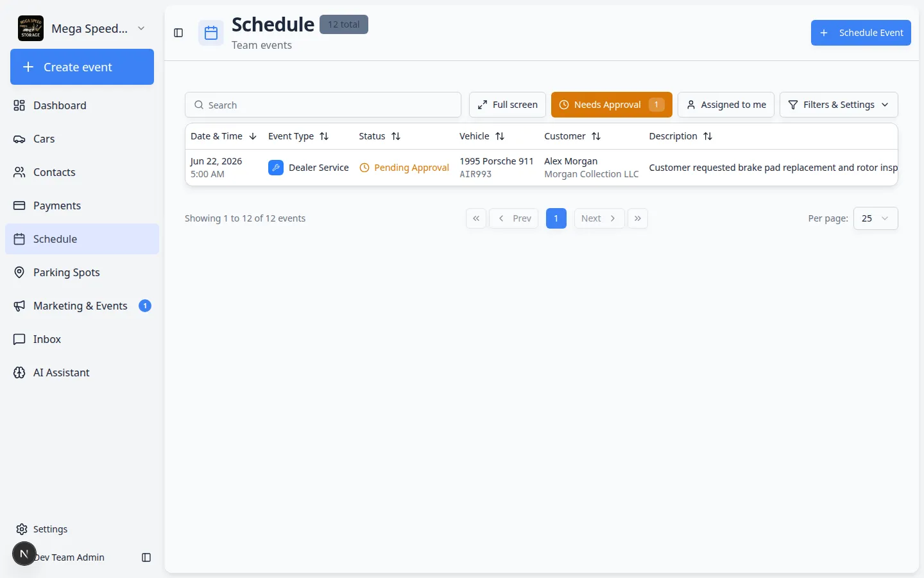Toggle the Needs Approval filter
This screenshot has width=924, height=578.
point(612,105)
